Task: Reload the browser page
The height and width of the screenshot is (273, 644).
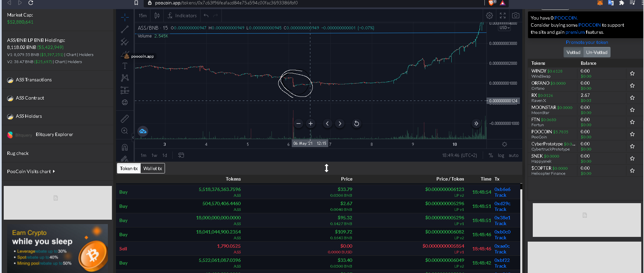Action: [31, 3]
